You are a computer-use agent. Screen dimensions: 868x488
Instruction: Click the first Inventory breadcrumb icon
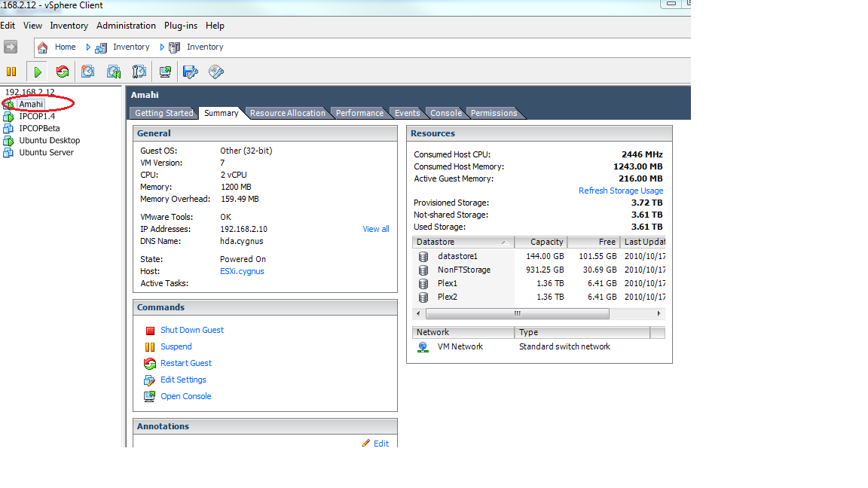tap(101, 47)
